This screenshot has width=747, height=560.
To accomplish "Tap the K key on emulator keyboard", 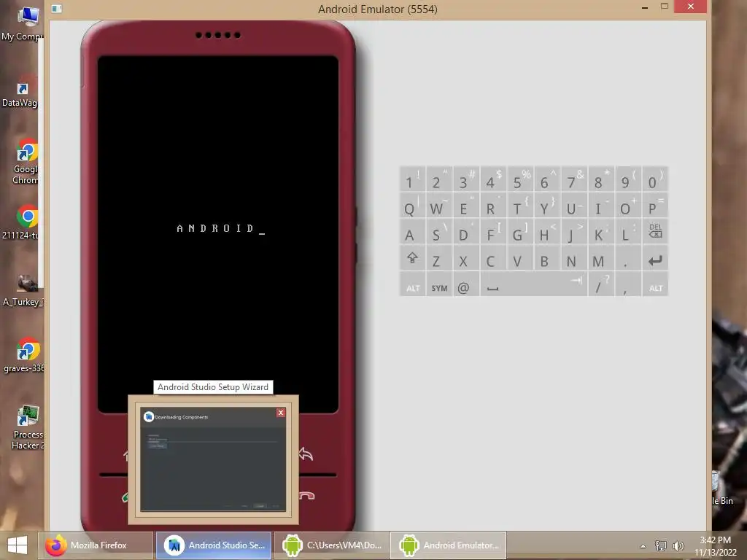I will 601,232.
